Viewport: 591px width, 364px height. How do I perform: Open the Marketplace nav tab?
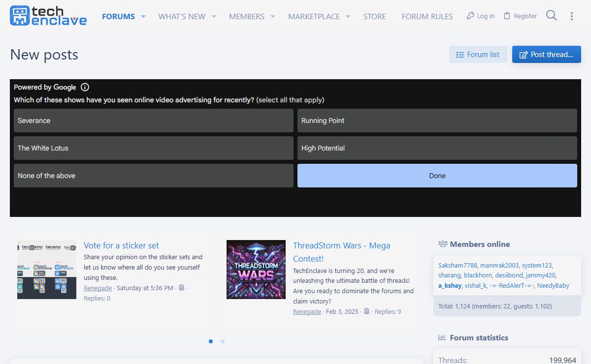[x=314, y=16]
